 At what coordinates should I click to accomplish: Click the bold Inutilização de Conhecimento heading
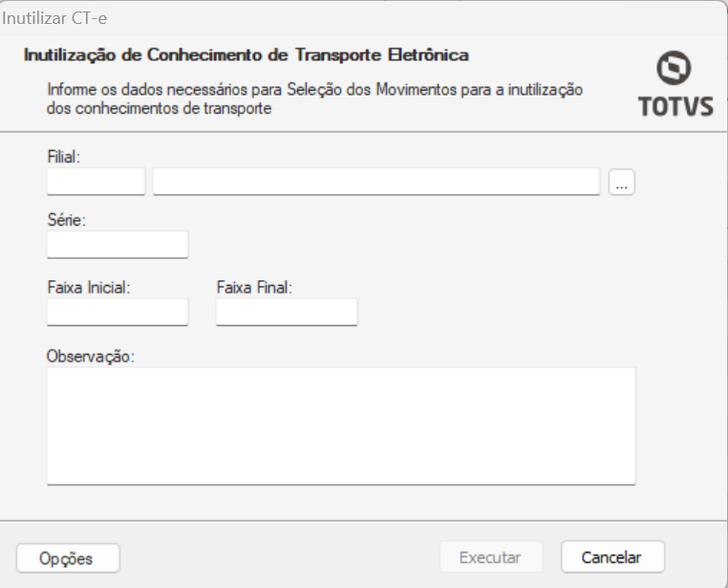246,55
